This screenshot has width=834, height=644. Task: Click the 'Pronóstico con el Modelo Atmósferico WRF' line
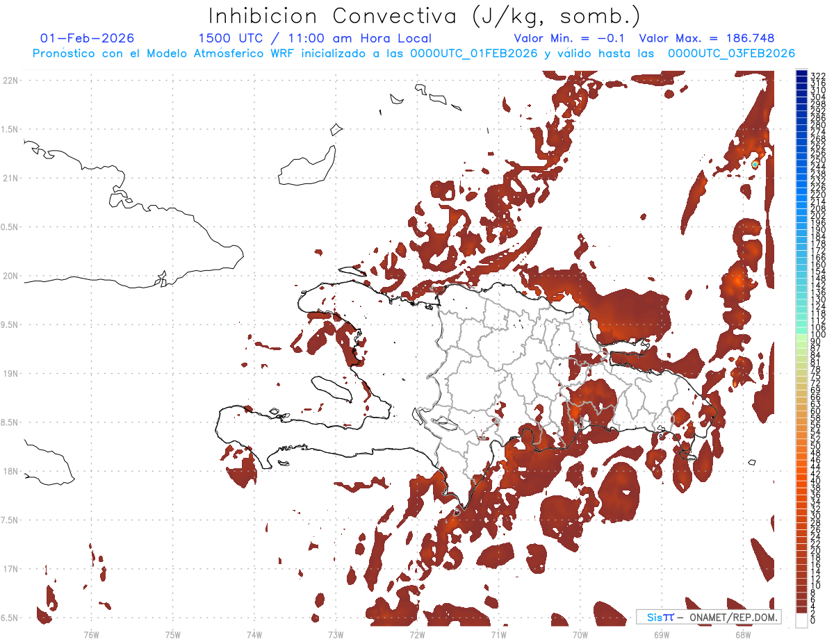[x=414, y=53]
